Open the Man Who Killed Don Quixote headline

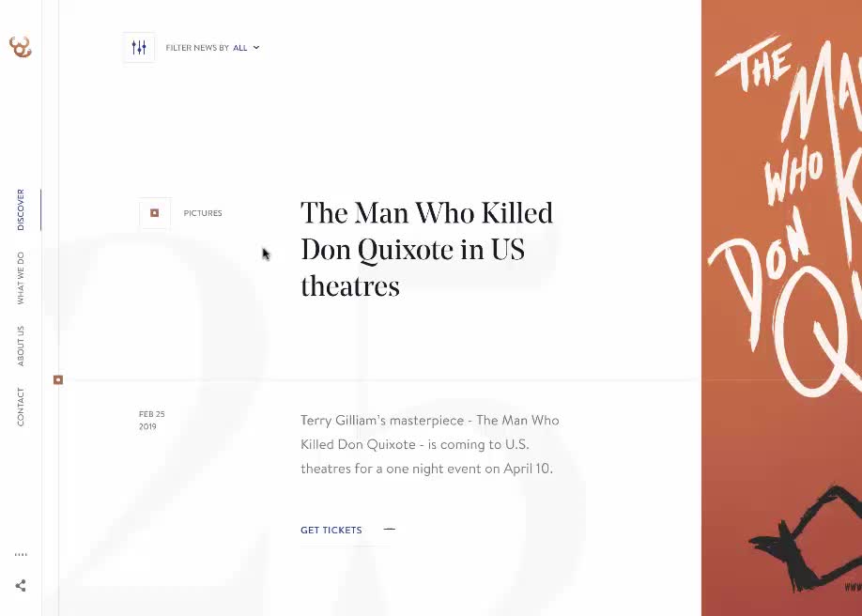click(x=426, y=250)
